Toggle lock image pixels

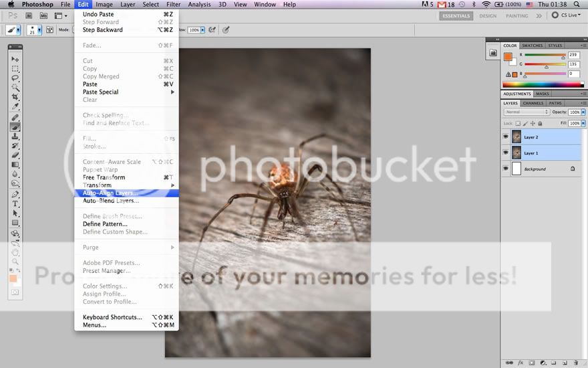(x=525, y=123)
